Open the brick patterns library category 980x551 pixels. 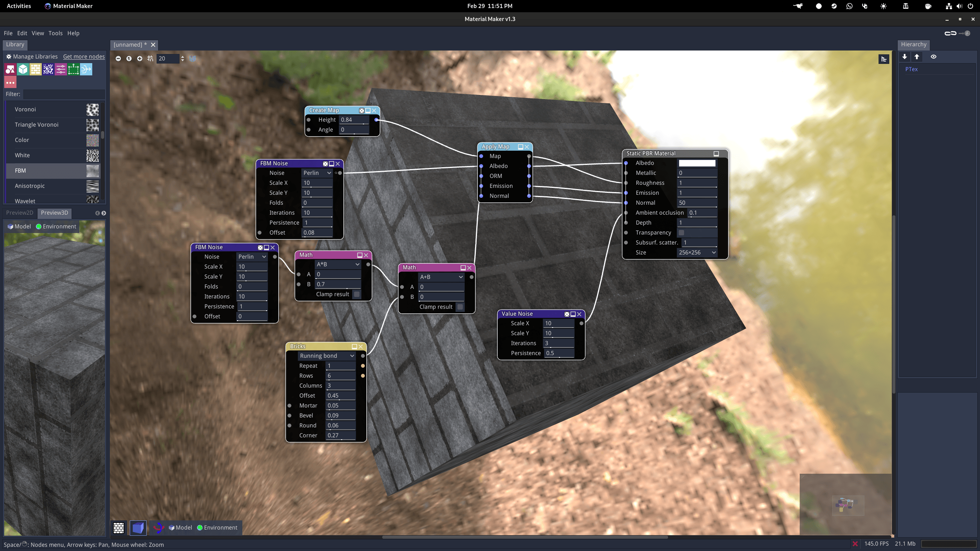click(36, 69)
